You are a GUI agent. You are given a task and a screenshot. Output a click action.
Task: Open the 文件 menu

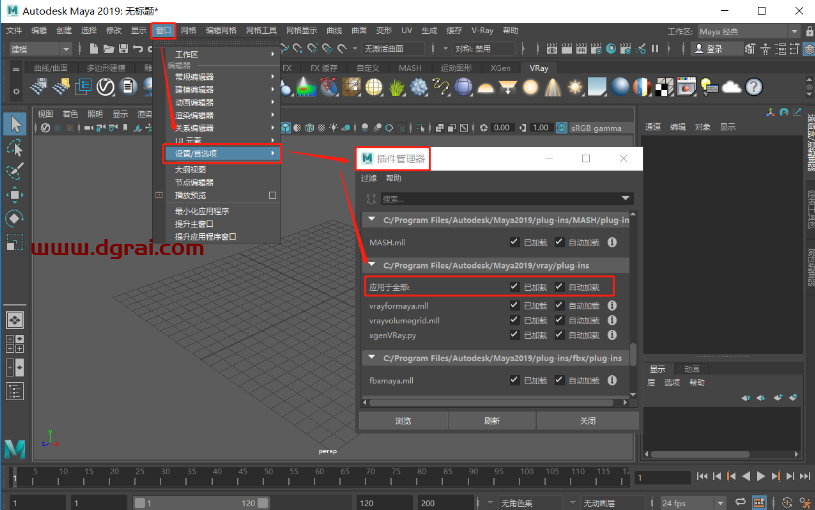click(14, 31)
